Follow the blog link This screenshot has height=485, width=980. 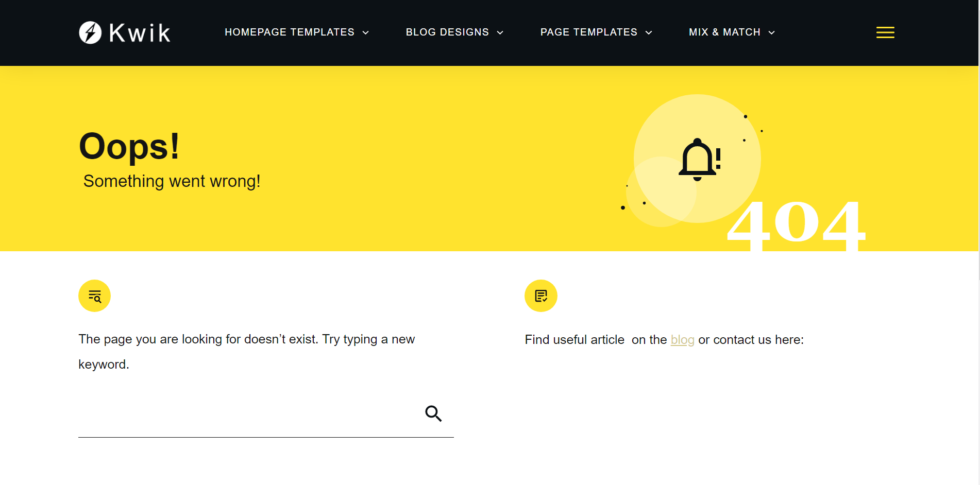click(682, 340)
